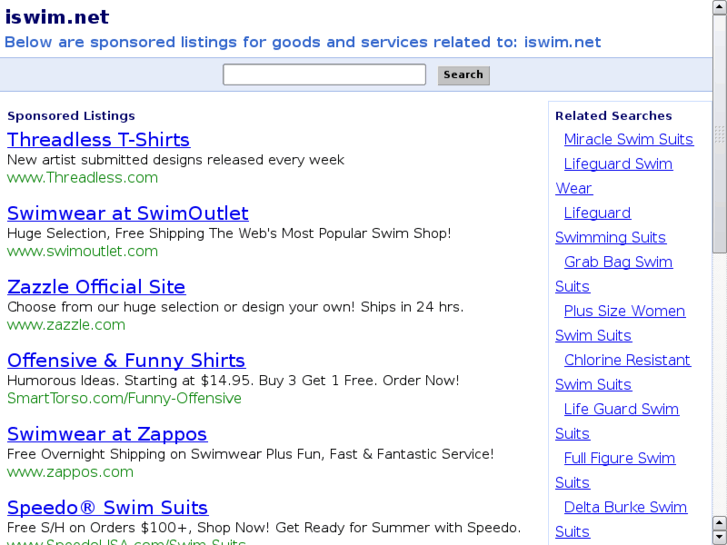Click the Related Searches heading

[x=613, y=116]
